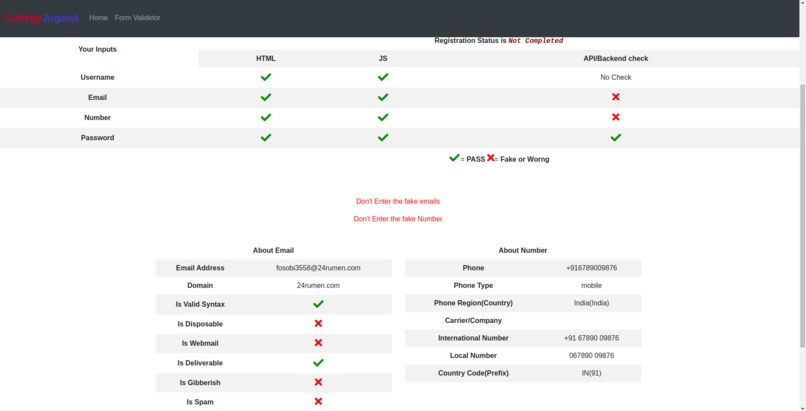Screen dimensions: 806x411
Task: Click the Phone Type label
Action: coord(473,286)
